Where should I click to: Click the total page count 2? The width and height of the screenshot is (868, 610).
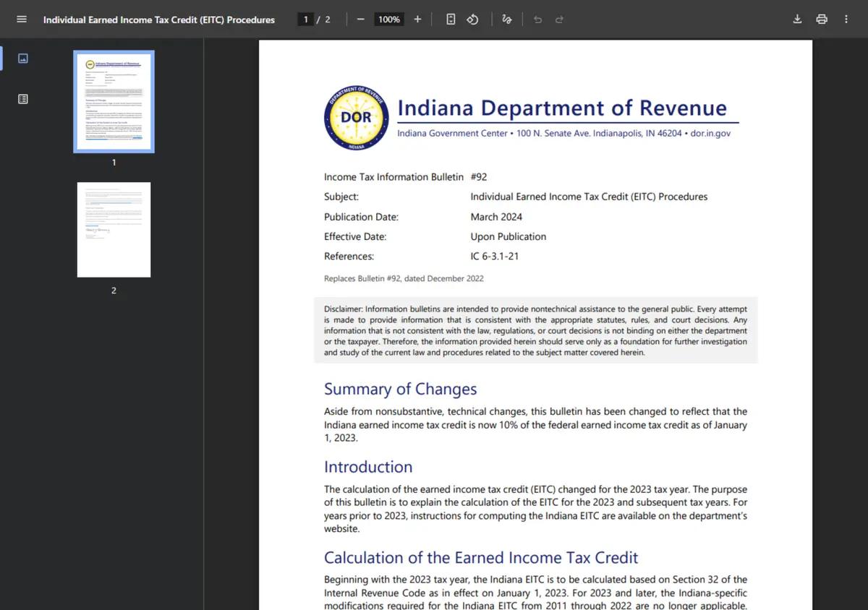pos(328,20)
